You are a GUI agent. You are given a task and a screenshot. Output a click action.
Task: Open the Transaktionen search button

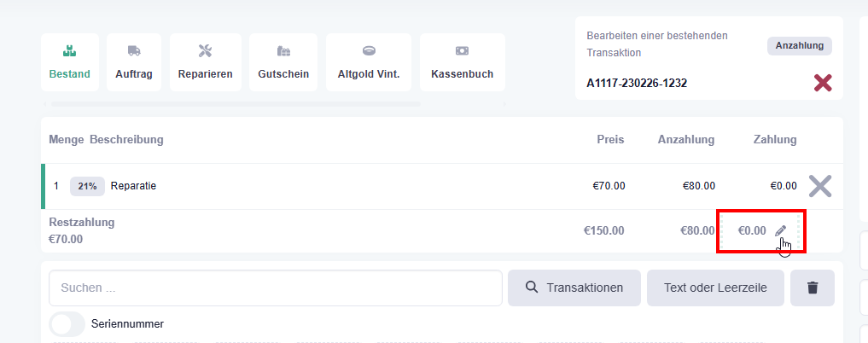point(574,288)
